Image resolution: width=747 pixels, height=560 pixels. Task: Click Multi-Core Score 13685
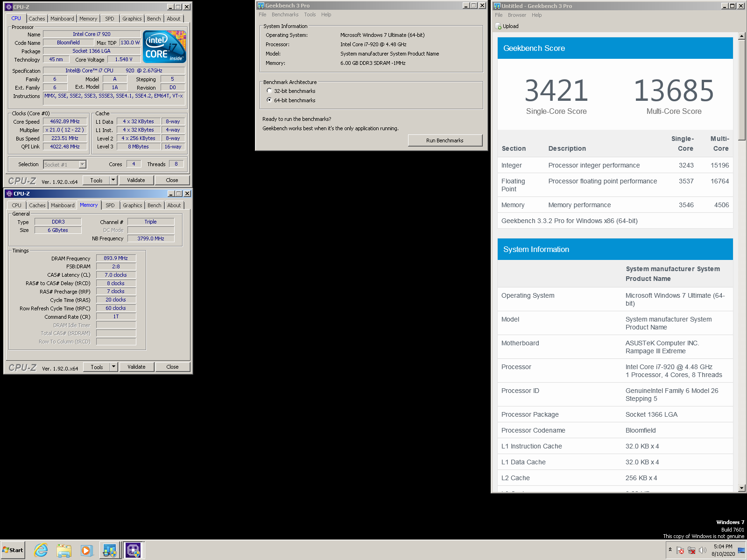click(674, 91)
